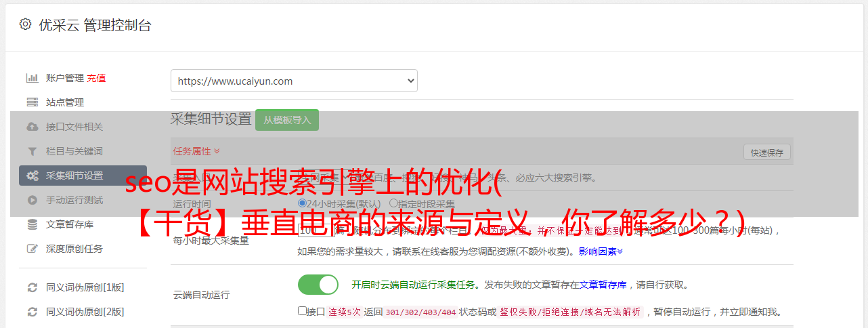Select the 指定时段采集 radio button
Image resolution: width=868 pixels, height=328 pixels.
[x=393, y=203]
